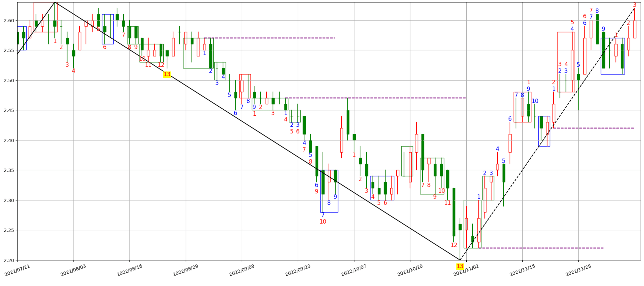
Task: Click the red count 12 near the chart low
Action: point(454,245)
